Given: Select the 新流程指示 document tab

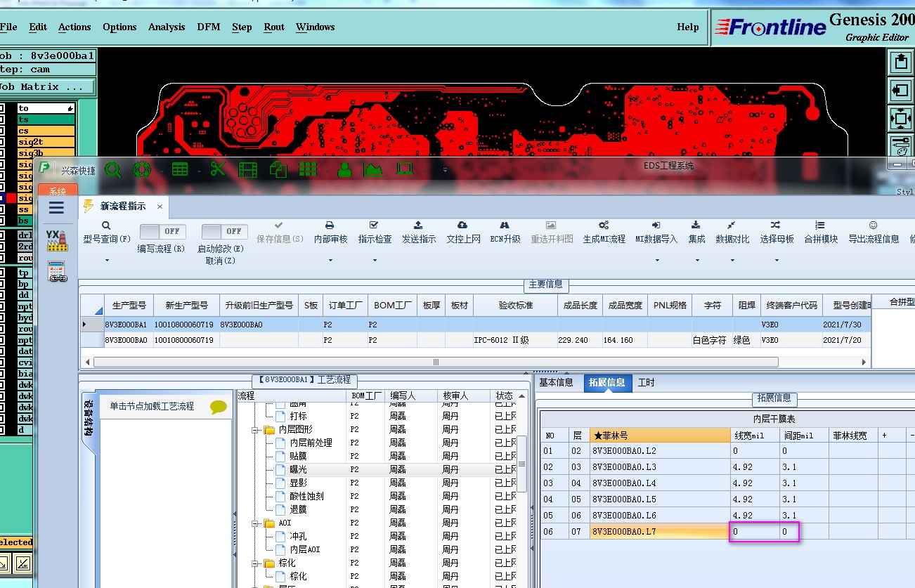Looking at the screenshot, I should point(123,207).
